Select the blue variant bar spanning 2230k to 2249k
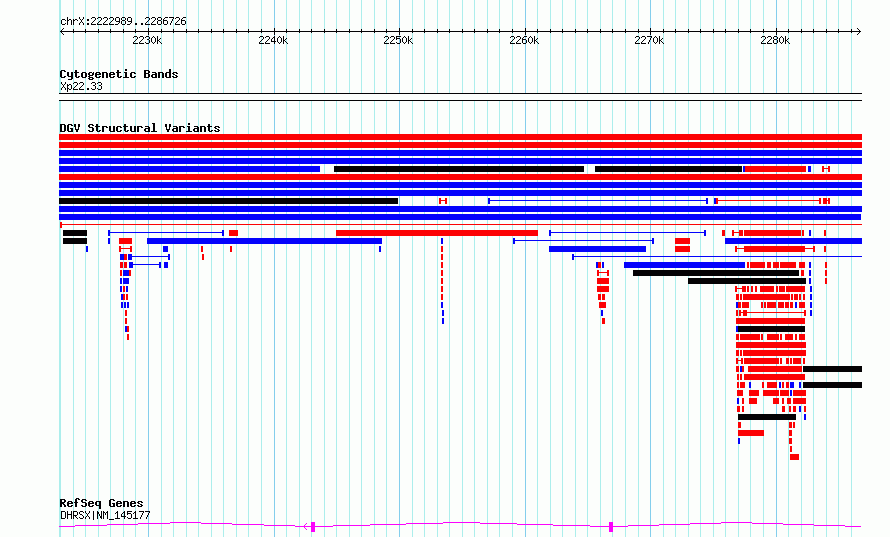 point(264,241)
